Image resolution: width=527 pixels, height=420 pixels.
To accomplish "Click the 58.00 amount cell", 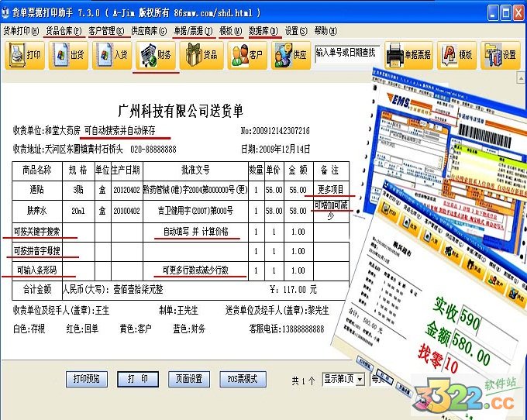I will (x=298, y=211).
